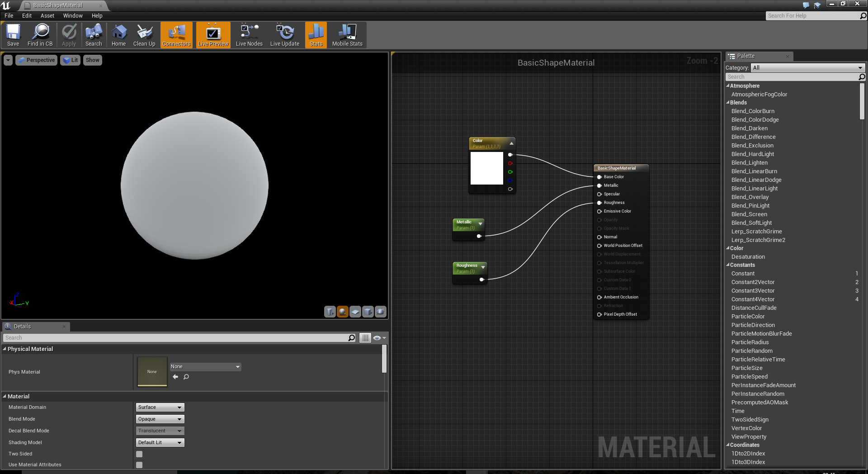Select Blend_Overlay in the palette
The width and height of the screenshot is (868, 474).
coord(750,197)
